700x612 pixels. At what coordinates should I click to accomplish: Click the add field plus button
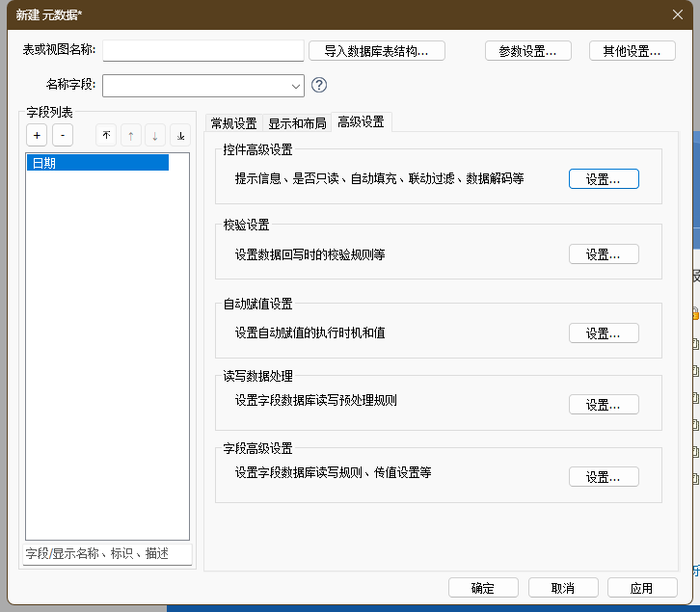tap(37, 136)
